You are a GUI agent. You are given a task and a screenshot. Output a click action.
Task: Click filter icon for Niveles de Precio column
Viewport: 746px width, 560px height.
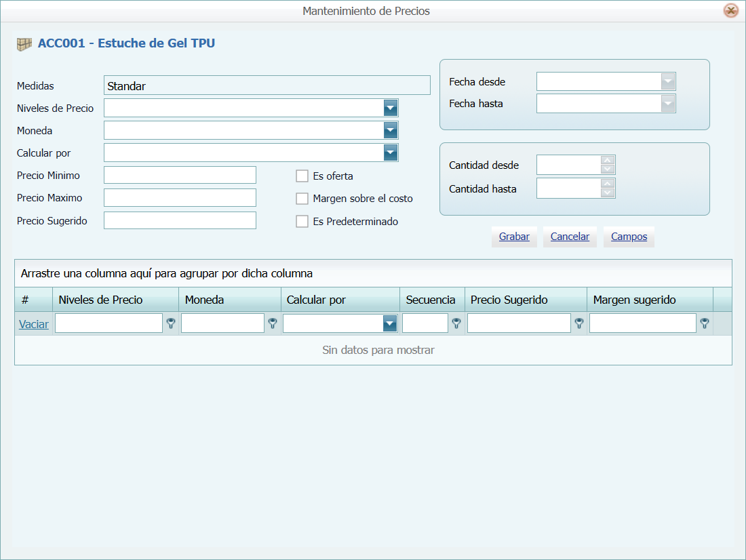[x=171, y=324]
